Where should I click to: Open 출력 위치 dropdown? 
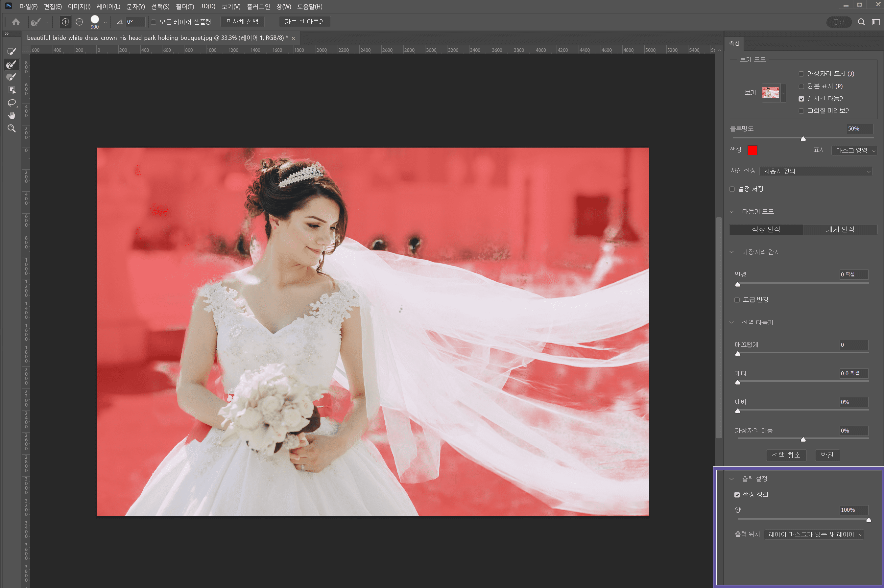814,534
